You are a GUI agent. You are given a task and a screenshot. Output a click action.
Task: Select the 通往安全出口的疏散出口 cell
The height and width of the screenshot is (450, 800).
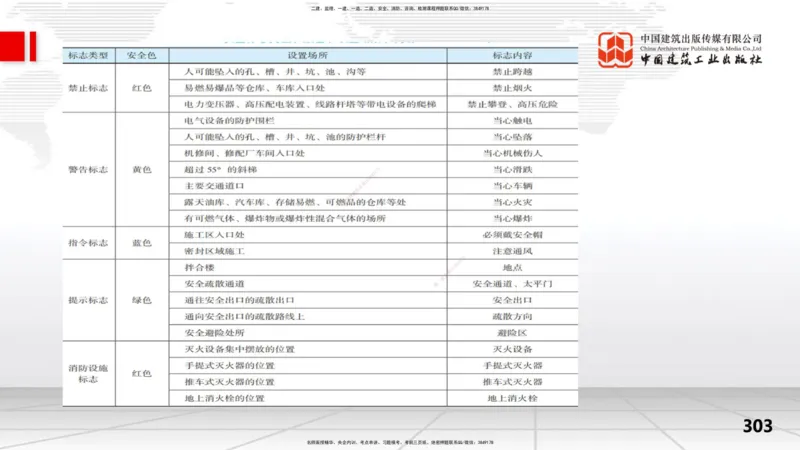(x=308, y=300)
